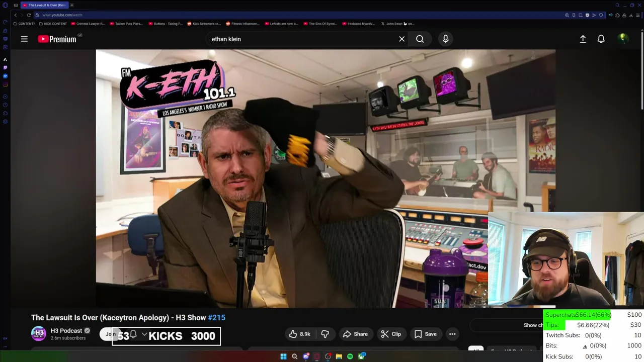The image size is (644, 362).
Task: Open the YouTube notifications bell
Action: click(x=601, y=39)
